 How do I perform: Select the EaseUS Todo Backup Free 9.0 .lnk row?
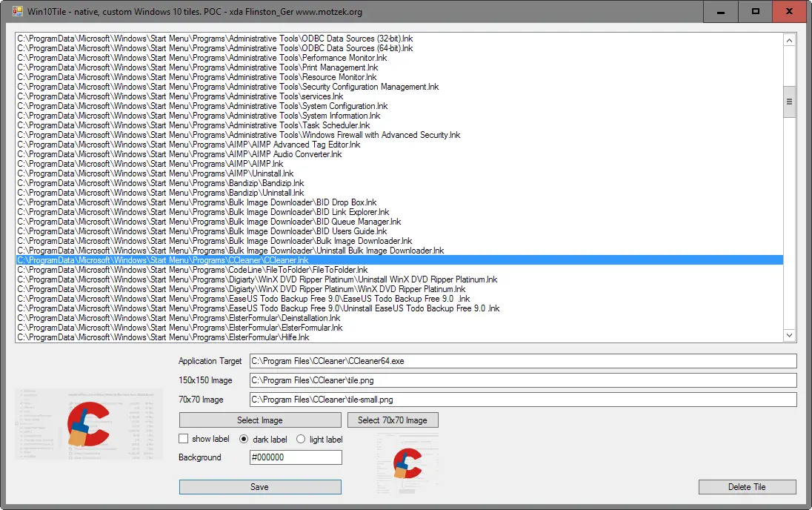point(399,299)
